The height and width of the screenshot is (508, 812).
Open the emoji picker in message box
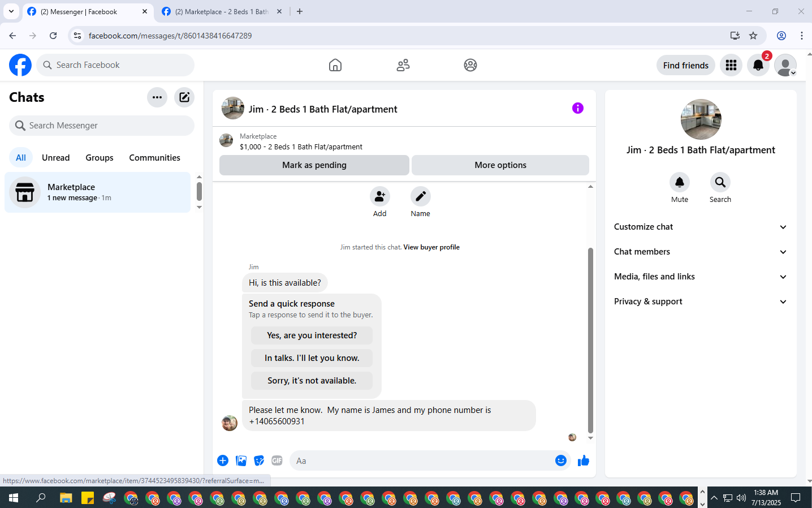[561, 460]
